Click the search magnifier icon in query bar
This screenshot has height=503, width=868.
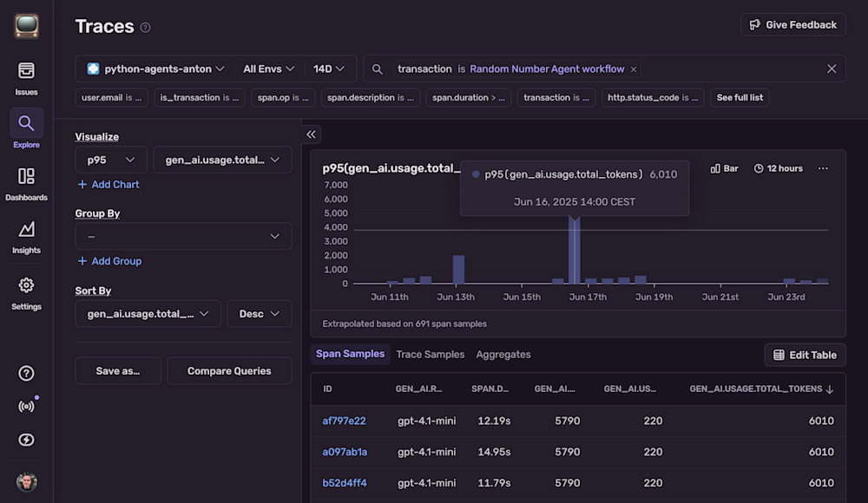[x=377, y=69]
